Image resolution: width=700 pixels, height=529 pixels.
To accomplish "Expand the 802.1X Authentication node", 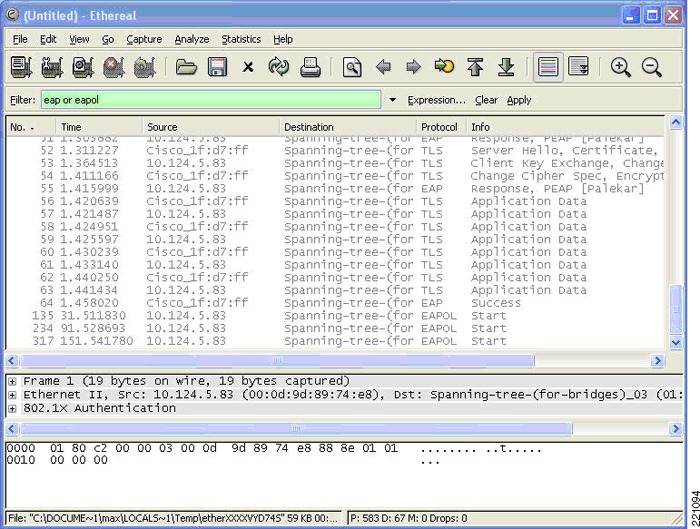I will (x=12, y=408).
